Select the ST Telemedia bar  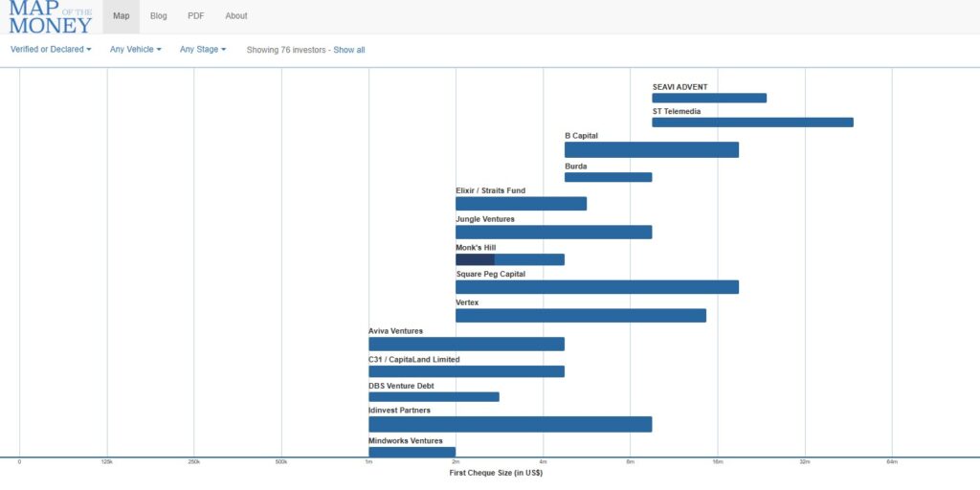pos(752,122)
